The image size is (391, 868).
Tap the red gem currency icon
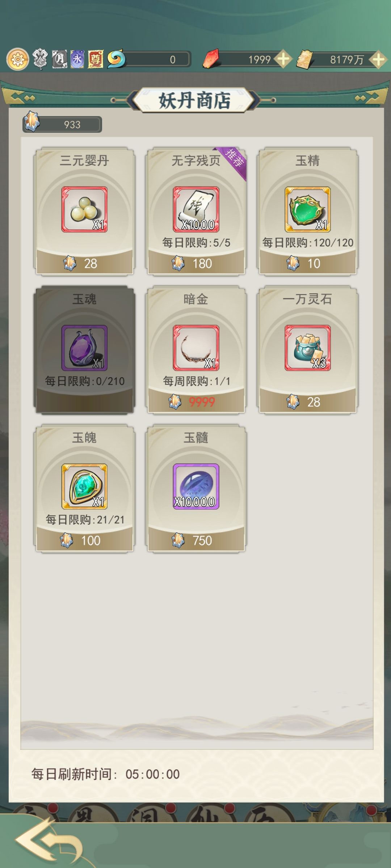click(211, 59)
